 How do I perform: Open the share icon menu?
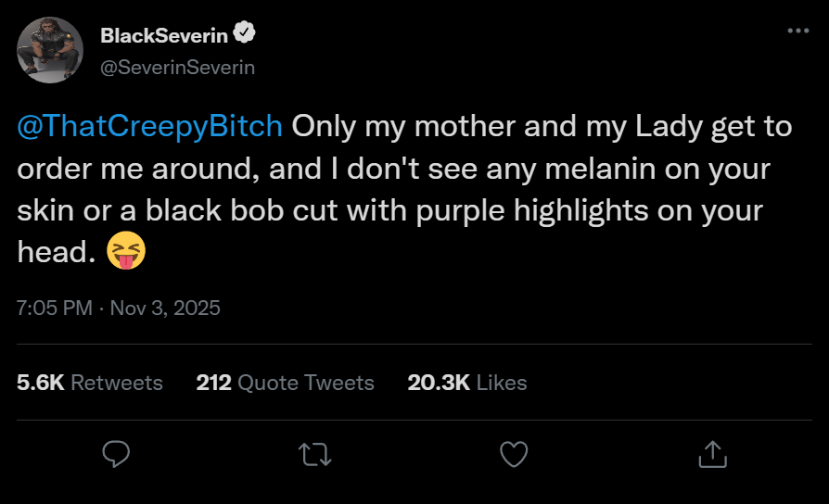[711, 453]
